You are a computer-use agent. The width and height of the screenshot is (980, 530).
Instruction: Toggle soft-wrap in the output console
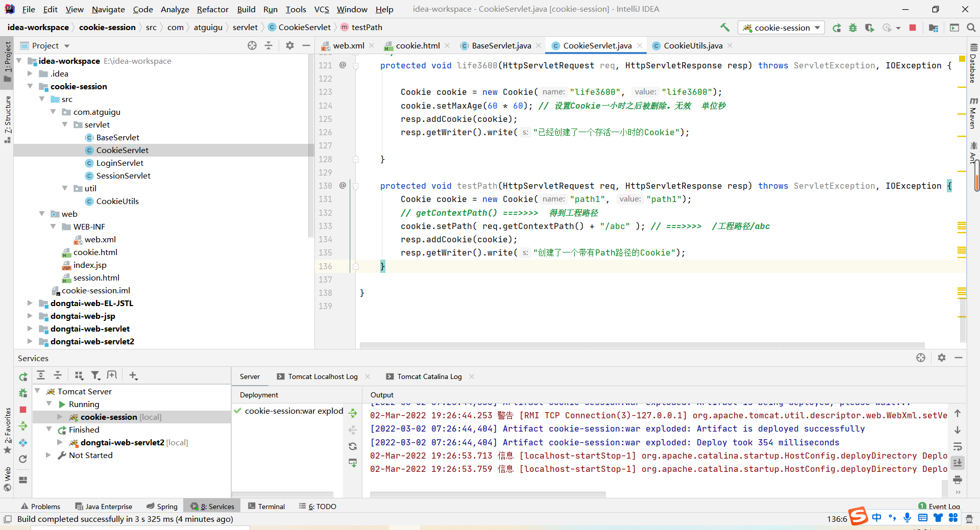(x=958, y=447)
